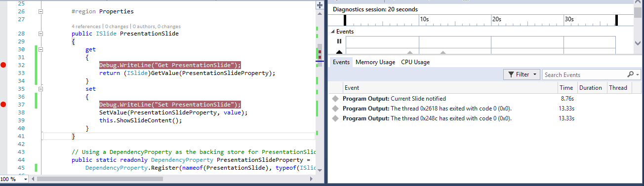The image size is (644, 186).
Task: Switch to the Events tab
Action: [341, 62]
